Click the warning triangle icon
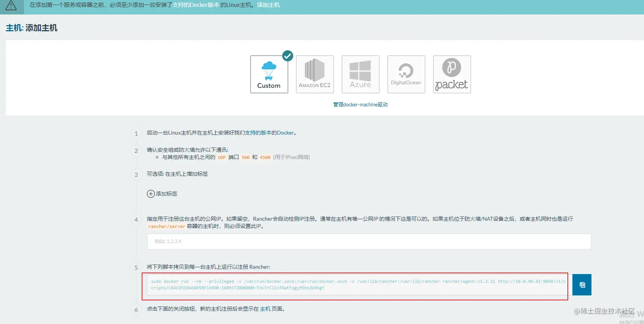The image size is (644, 324). point(11,5)
